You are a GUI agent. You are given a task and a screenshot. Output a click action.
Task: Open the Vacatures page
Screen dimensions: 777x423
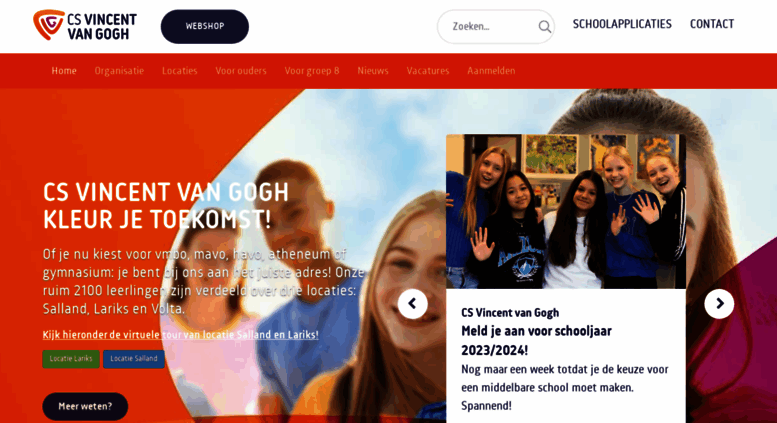428,71
